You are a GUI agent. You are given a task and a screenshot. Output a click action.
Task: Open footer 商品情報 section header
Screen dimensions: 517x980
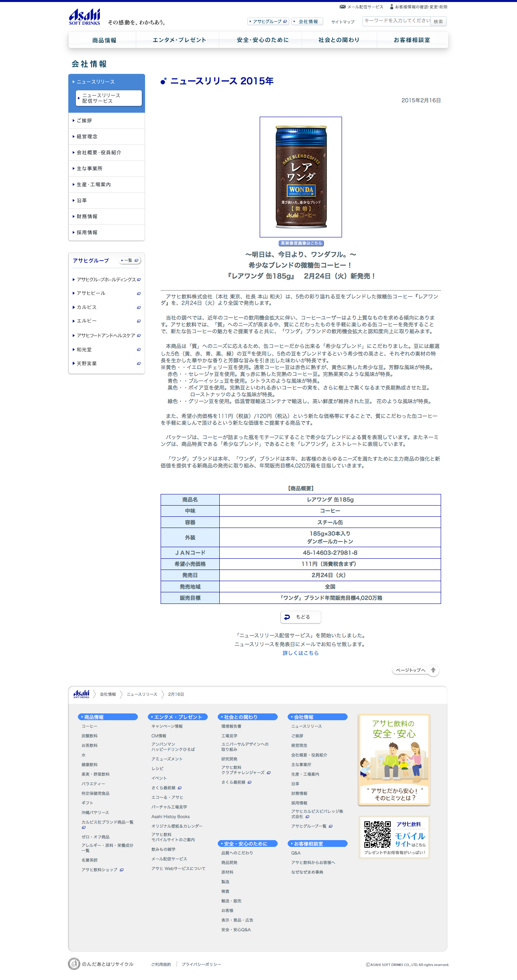pyautogui.click(x=108, y=717)
